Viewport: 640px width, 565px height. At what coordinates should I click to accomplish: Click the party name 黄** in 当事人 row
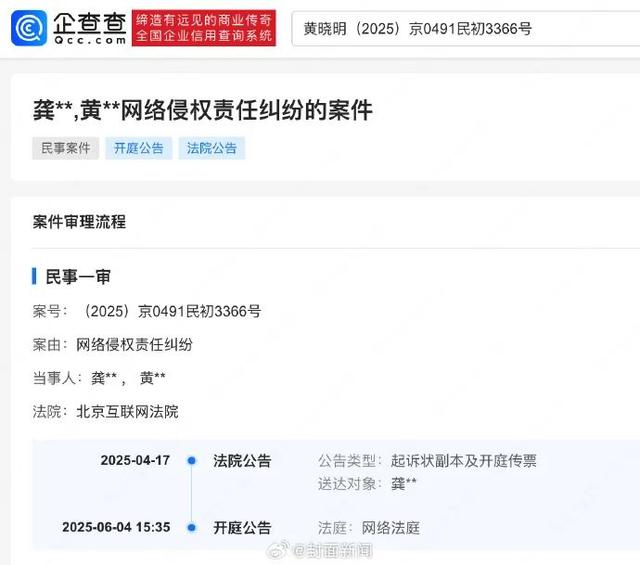click(152, 378)
